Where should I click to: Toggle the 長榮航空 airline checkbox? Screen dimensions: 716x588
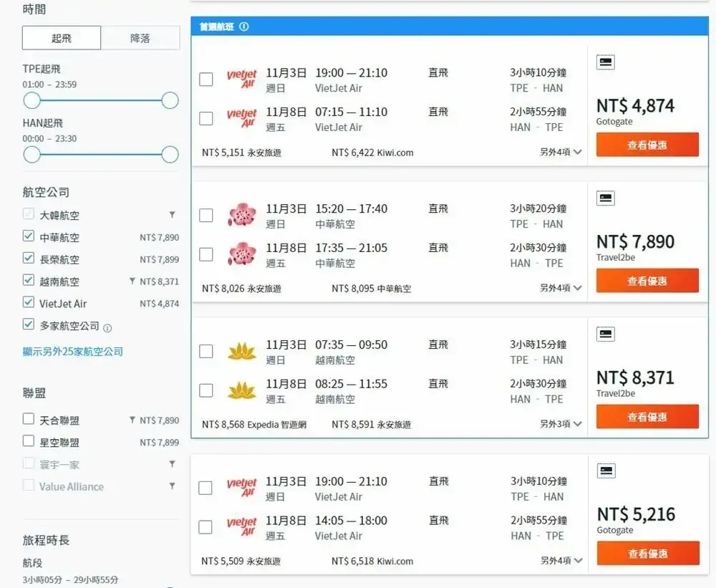pos(29,259)
